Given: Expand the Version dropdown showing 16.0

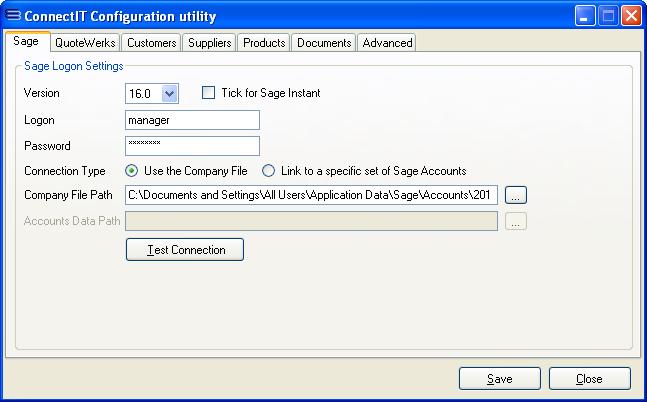Looking at the screenshot, I should 170,94.
